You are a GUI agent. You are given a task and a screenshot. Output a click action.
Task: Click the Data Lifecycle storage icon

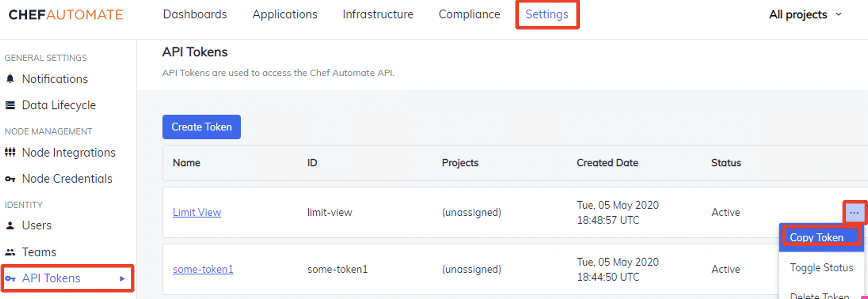pos(10,105)
